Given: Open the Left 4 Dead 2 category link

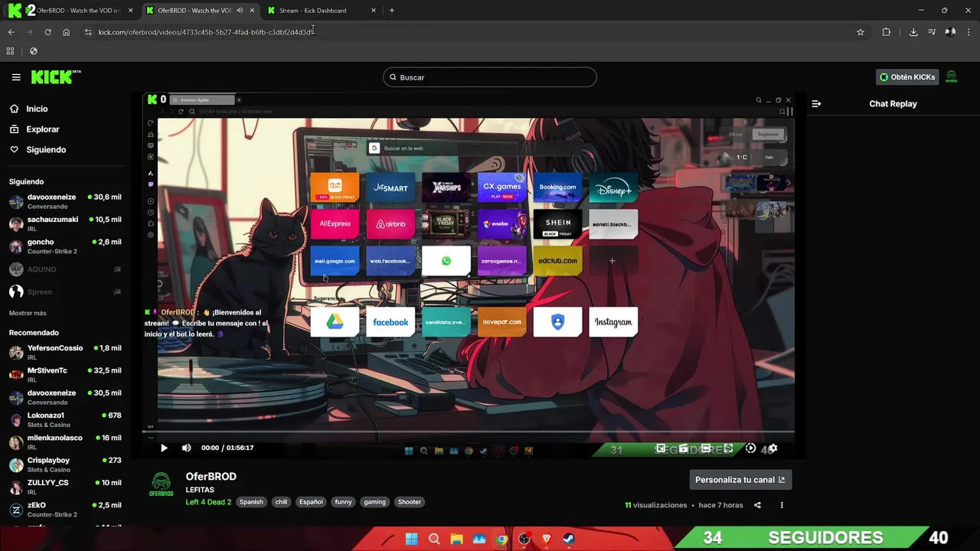Looking at the screenshot, I should click(208, 502).
